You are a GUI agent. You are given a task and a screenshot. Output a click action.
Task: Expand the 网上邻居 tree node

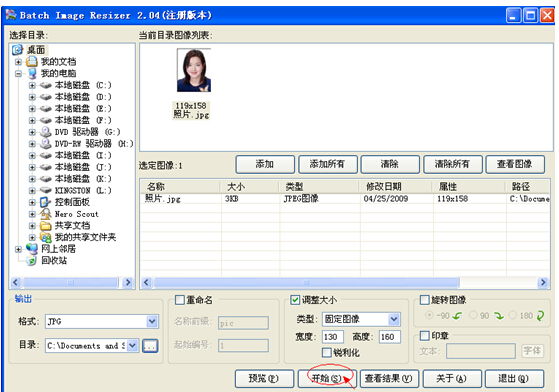tap(18, 249)
